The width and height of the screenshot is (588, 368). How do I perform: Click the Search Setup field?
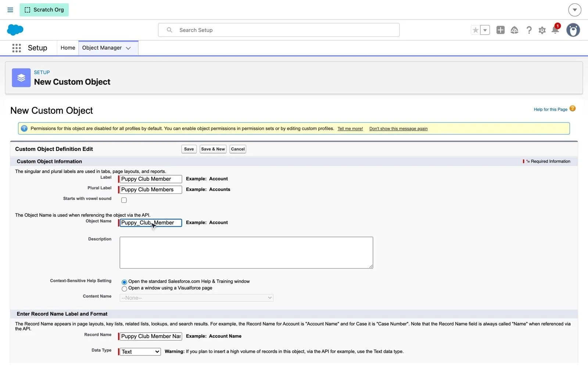click(x=279, y=30)
